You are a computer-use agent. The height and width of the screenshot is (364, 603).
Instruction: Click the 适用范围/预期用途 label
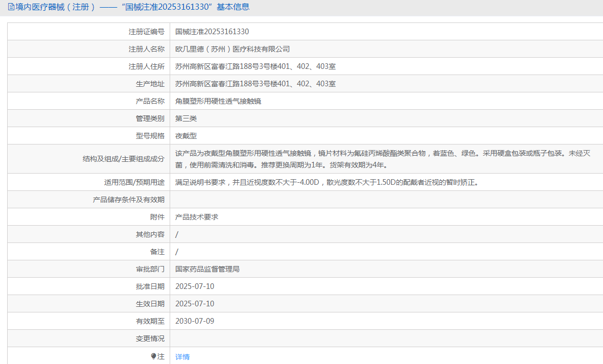(x=134, y=182)
